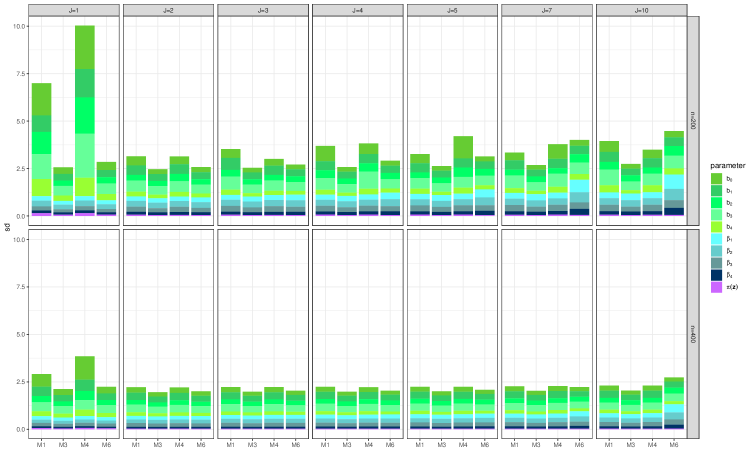This screenshot has height=452, width=753.
Task: Click the π(z) legend text label
Action: (732, 287)
